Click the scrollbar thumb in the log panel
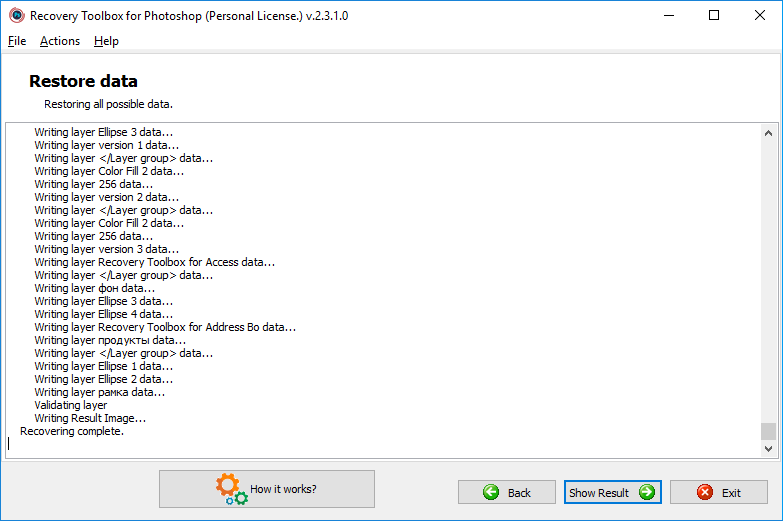The image size is (783, 521). tap(768, 432)
